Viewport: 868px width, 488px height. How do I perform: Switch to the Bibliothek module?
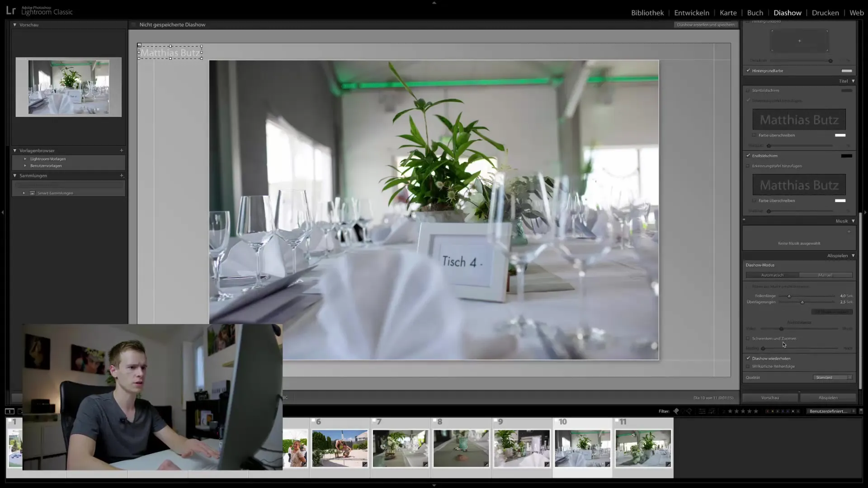tap(647, 13)
